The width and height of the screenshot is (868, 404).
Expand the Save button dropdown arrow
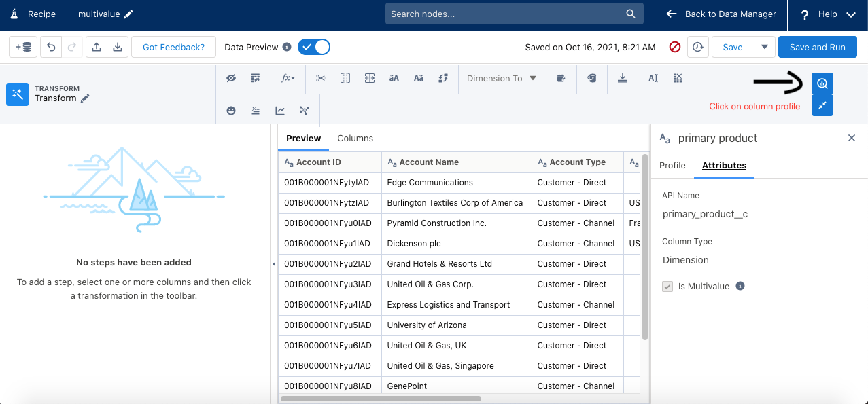[764, 47]
